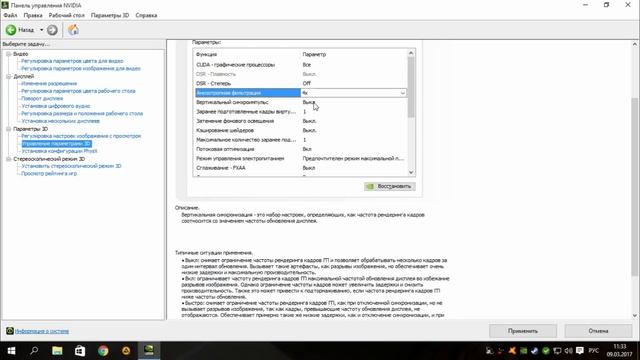This screenshot has height=360, width=640.
Task: Select the CUDA - графические процессоры row
Action: [301, 64]
